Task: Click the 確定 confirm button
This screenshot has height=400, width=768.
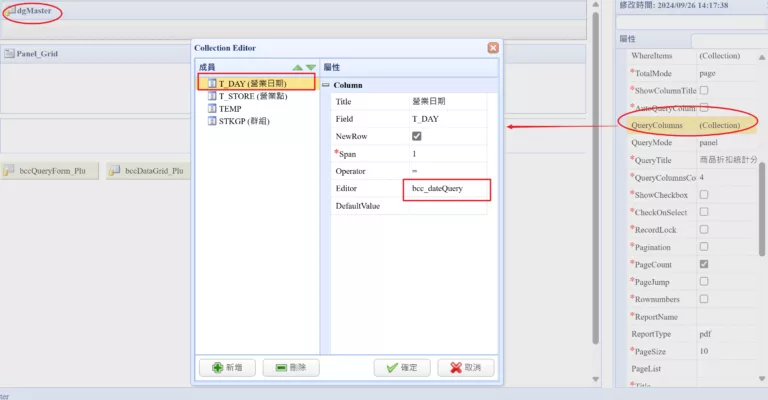Action: pos(401,368)
